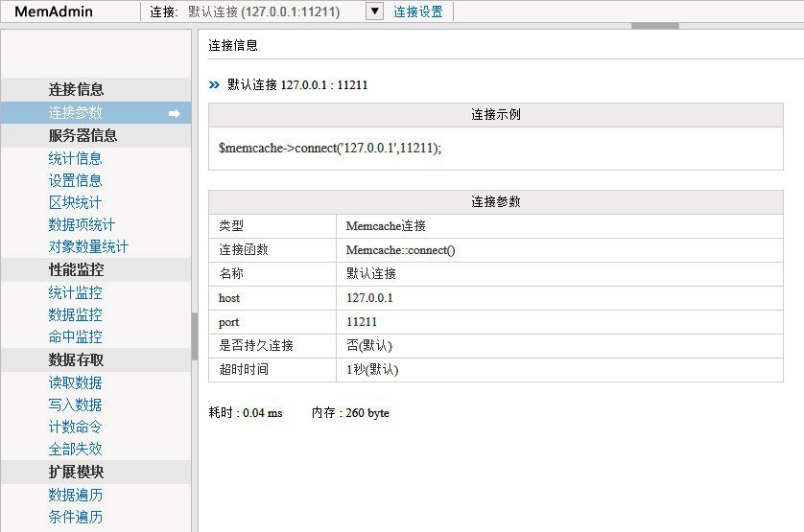Open 数据遍历 under 扩展模块
Viewport: 804px width, 532px height.
pos(76,495)
